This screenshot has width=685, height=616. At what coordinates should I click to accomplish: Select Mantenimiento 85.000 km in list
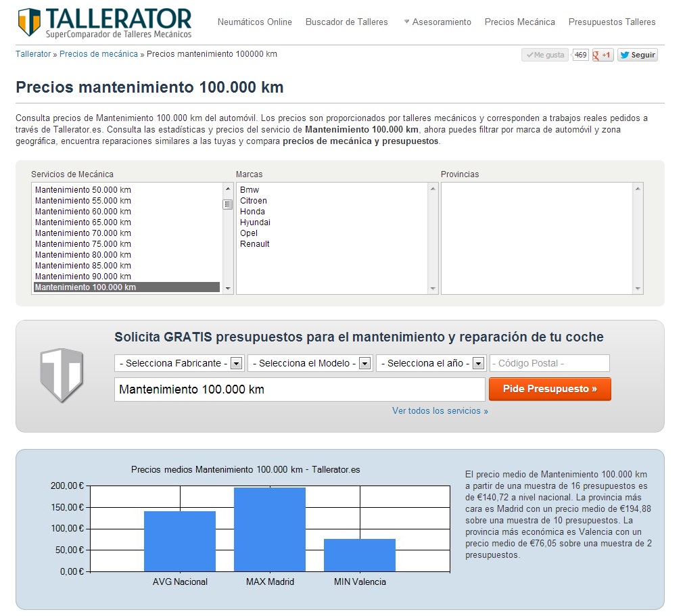[126, 266]
